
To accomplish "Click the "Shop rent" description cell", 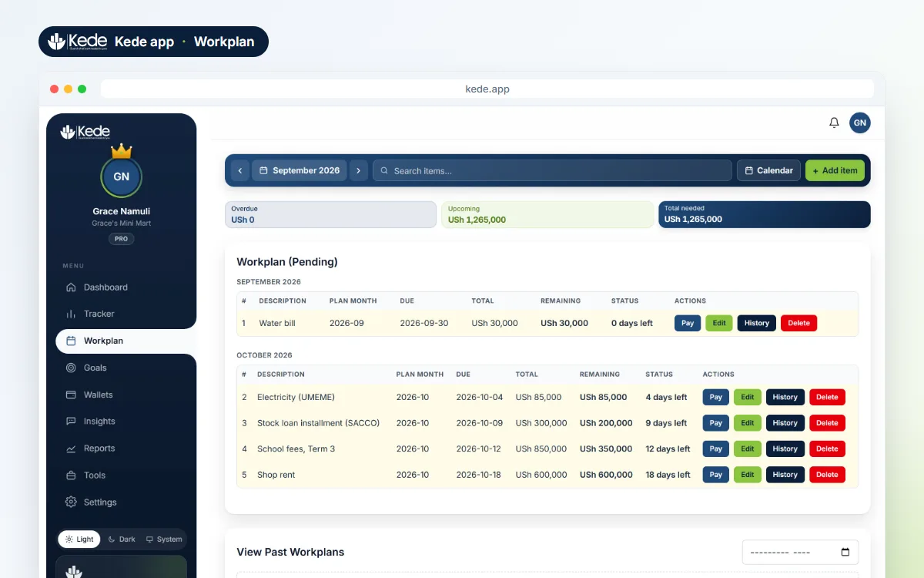I will coord(276,475).
